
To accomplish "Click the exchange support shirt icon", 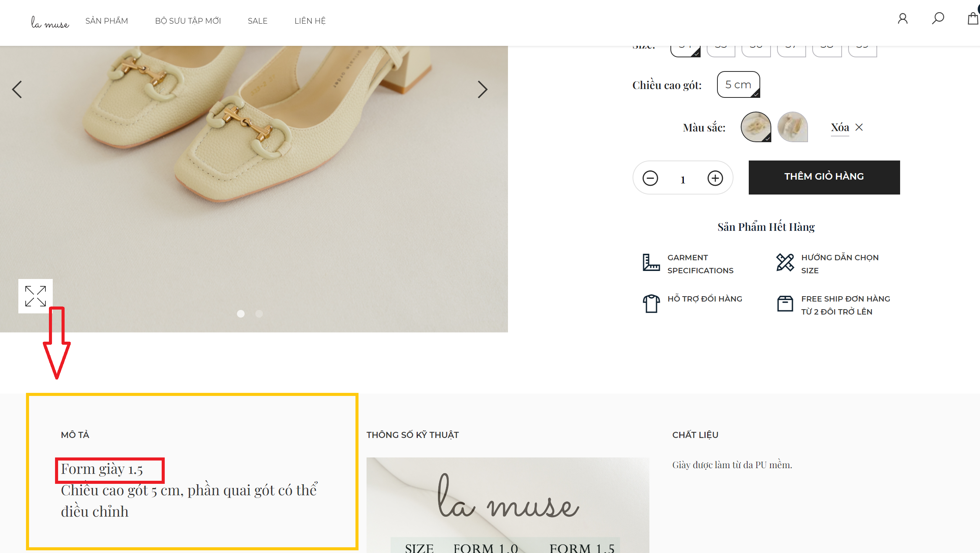I will click(x=651, y=304).
